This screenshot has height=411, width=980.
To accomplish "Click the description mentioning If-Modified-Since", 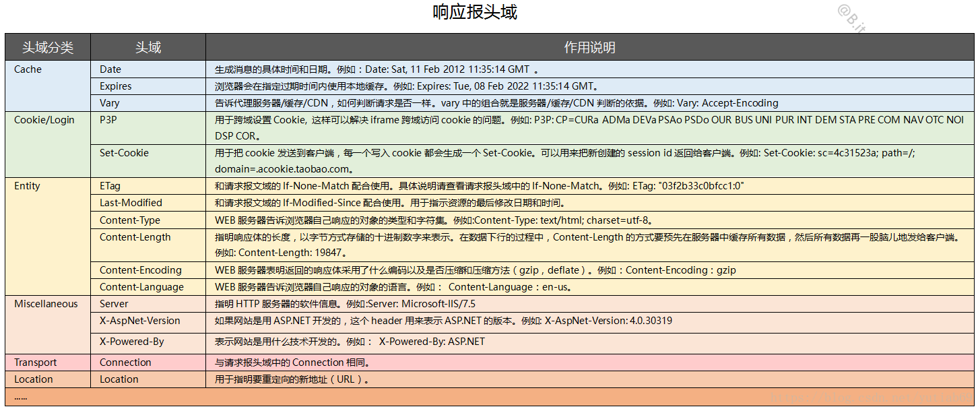I will (589, 203).
